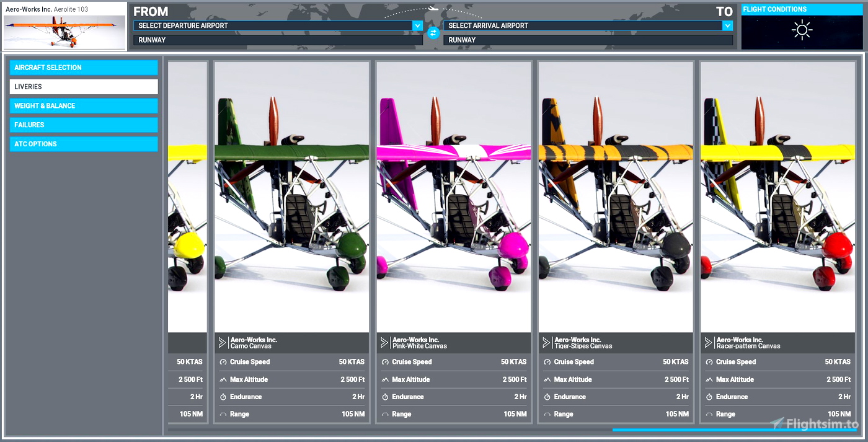Click the Max Altitude icon on Tiger-Stipes Canvas card

(x=547, y=379)
